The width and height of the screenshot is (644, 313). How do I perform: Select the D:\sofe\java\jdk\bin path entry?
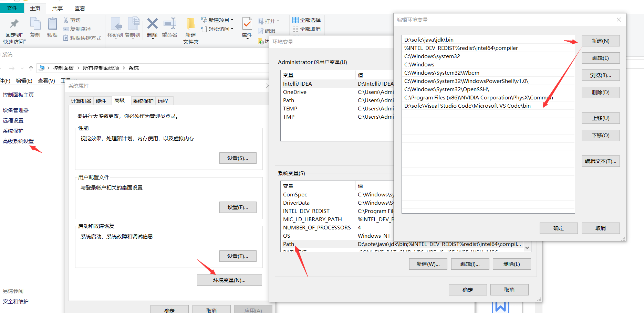[x=488, y=40]
